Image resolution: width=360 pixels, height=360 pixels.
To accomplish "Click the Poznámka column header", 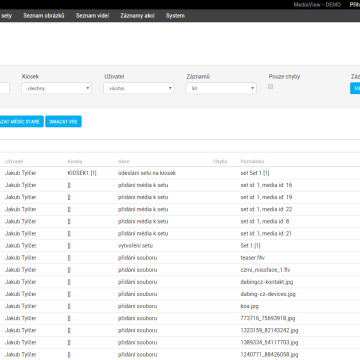I will click(252, 162).
